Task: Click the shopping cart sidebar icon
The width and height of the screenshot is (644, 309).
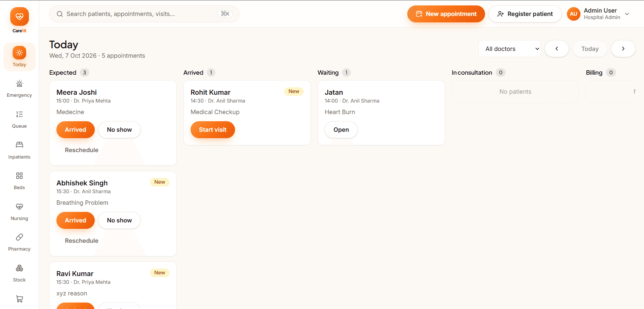Action: 19,299
